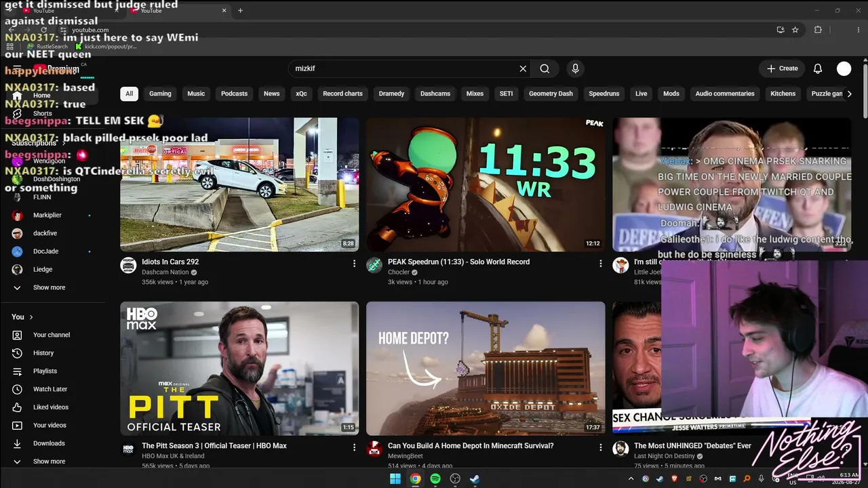Open the MewingBeet channel avatar

[374, 449]
